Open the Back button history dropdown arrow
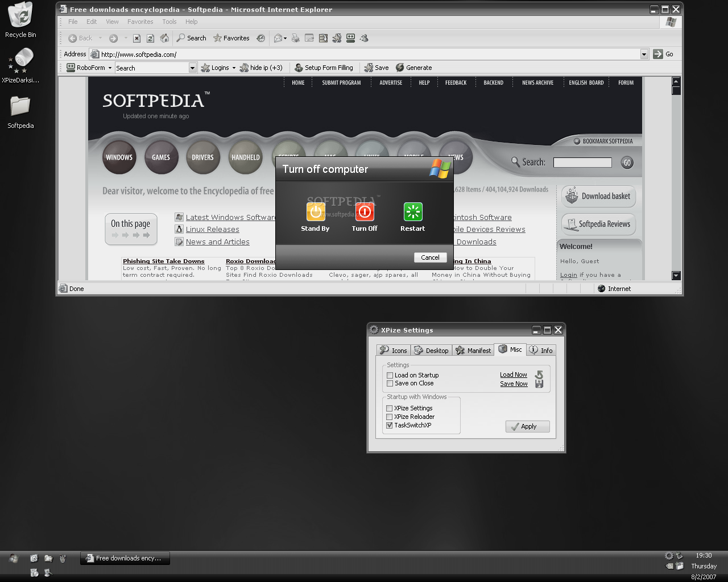This screenshot has height=582, width=728. coord(100,38)
